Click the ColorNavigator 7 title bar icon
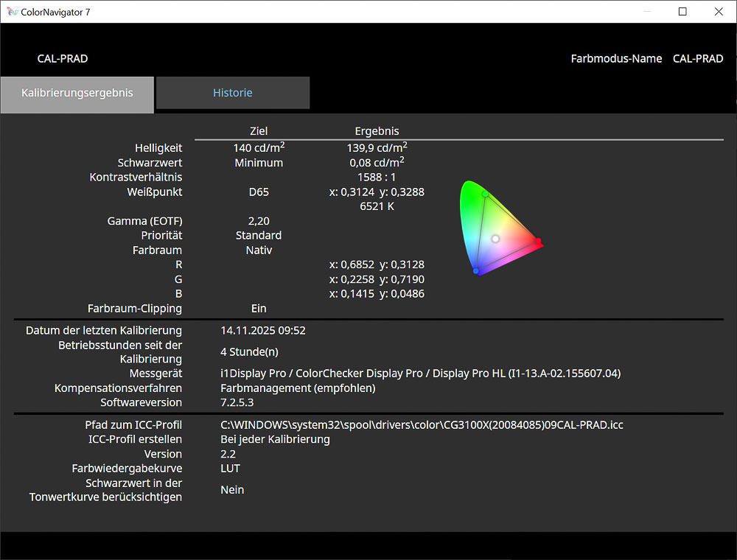Screen dimensions: 737x560 point(13,12)
